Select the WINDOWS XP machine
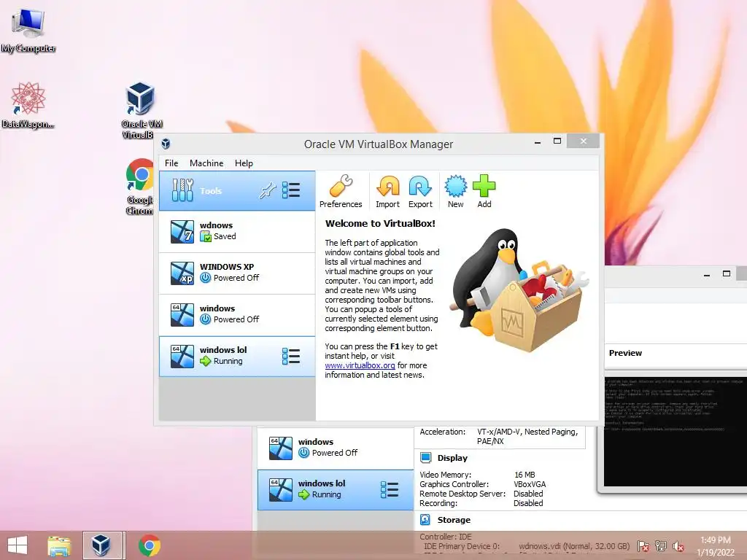 pos(237,273)
